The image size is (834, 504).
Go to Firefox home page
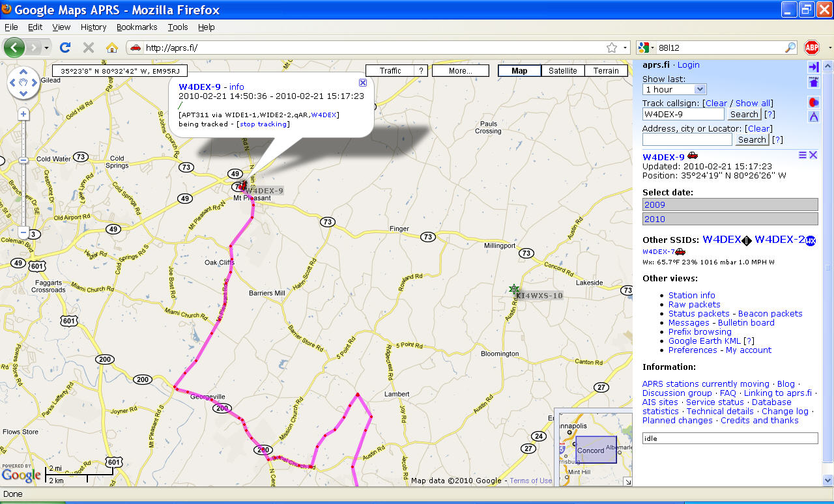[x=112, y=48]
